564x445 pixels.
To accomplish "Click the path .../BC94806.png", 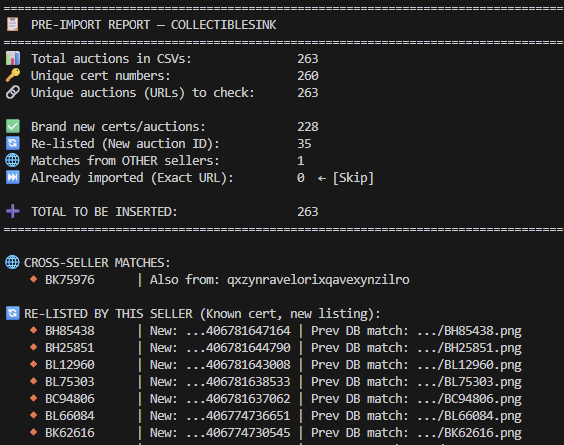I will pyautogui.click(x=469, y=399).
